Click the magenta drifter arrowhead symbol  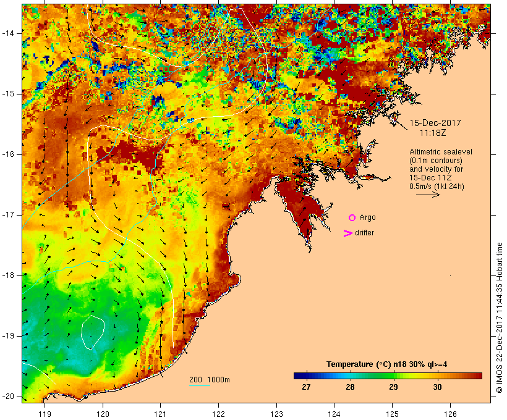pos(347,233)
